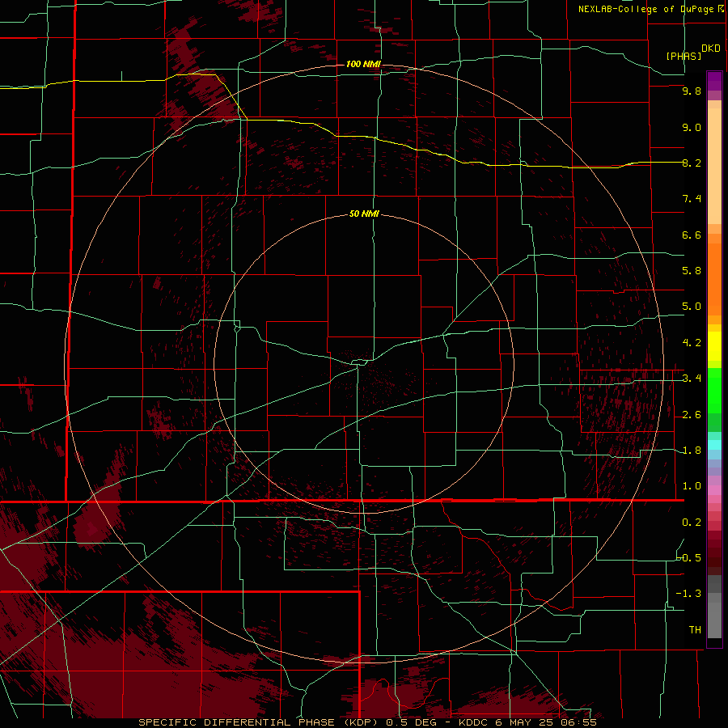Click the -0.5 value on the color scale
Viewport: 728px width, 728px height.
[x=688, y=557]
